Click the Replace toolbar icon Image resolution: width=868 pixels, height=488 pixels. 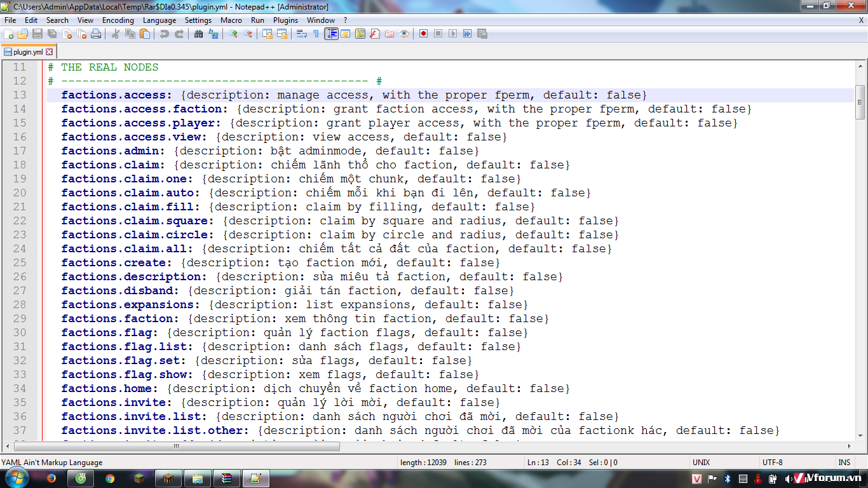[x=214, y=34]
